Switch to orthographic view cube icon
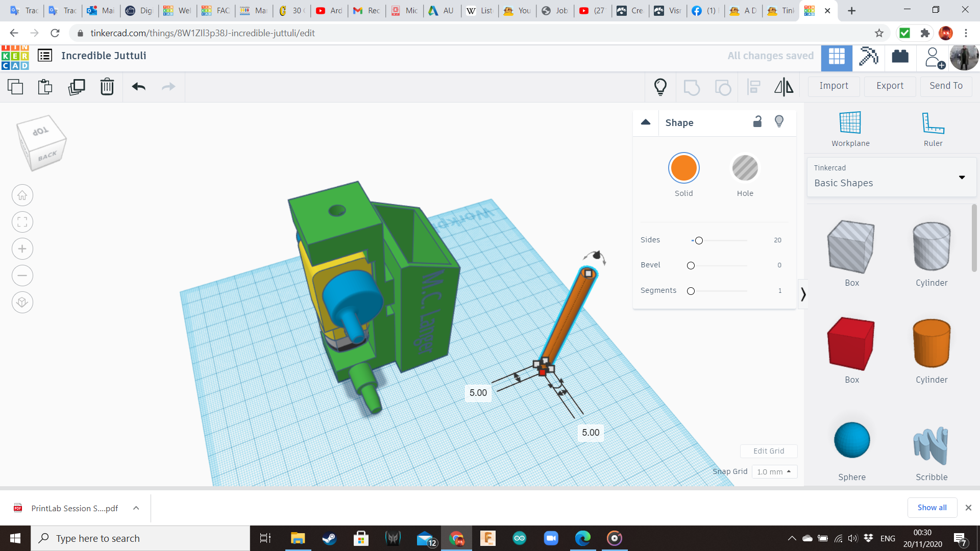The height and width of the screenshot is (551, 980). point(22,303)
